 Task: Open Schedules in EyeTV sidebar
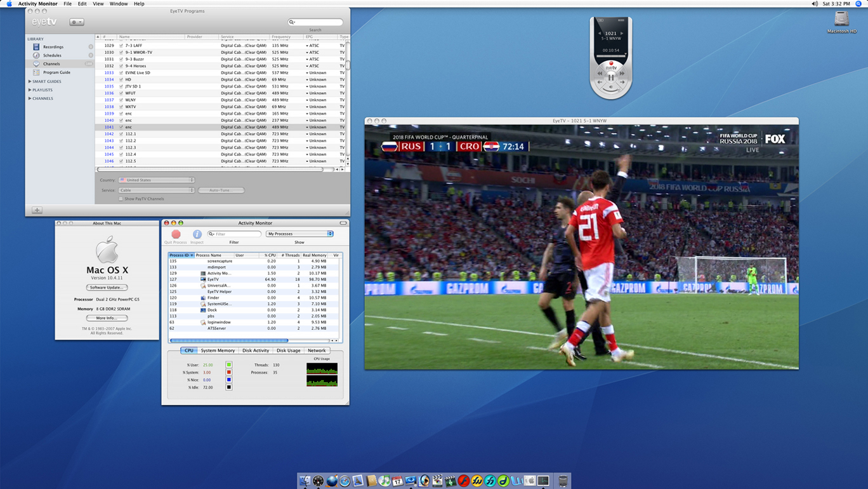[x=52, y=55]
